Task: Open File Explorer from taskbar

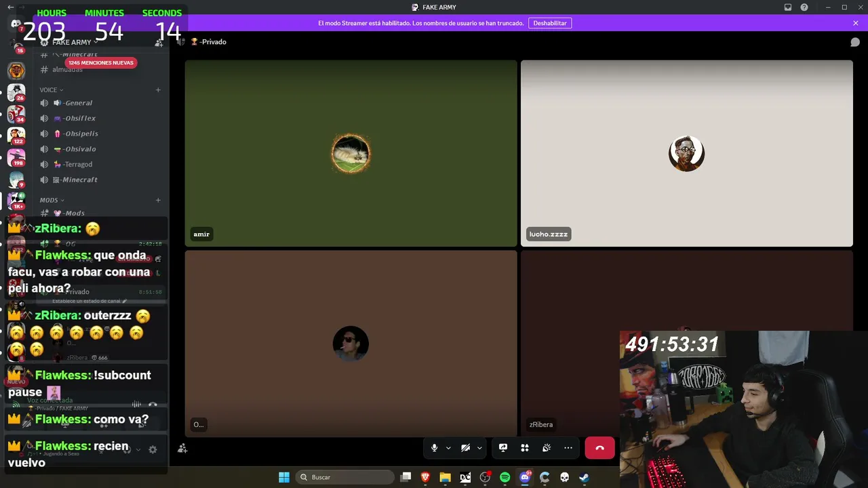Action: click(x=445, y=477)
